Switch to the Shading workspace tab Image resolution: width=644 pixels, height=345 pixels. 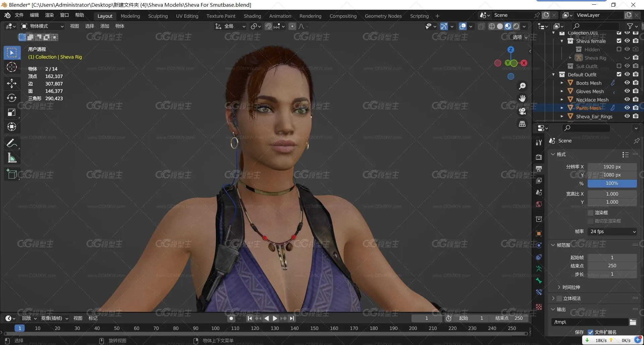point(252,16)
